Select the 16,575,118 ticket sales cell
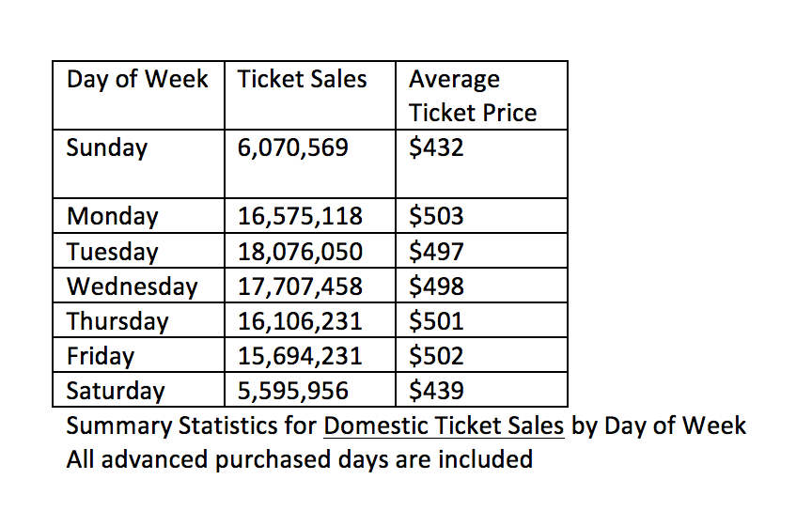The width and height of the screenshot is (812, 526). tap(300, 217)
